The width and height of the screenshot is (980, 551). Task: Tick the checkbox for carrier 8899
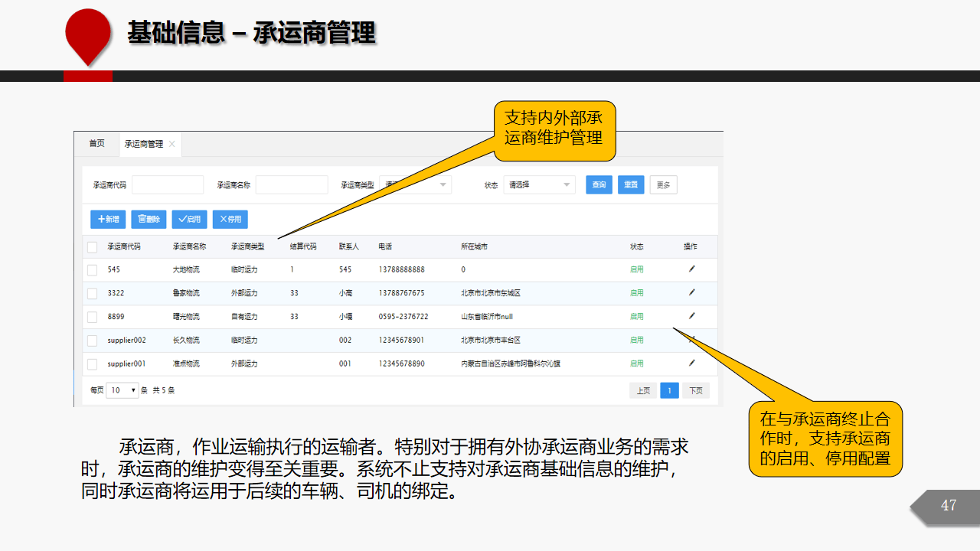point(92,317)
